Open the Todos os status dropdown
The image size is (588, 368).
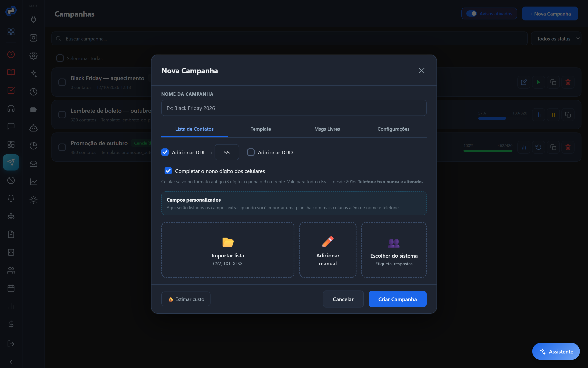pos(556,39)
